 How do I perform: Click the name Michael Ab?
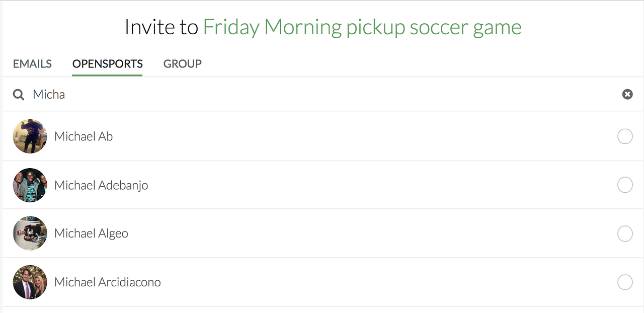pyautogui.click(x=84, y=136)
